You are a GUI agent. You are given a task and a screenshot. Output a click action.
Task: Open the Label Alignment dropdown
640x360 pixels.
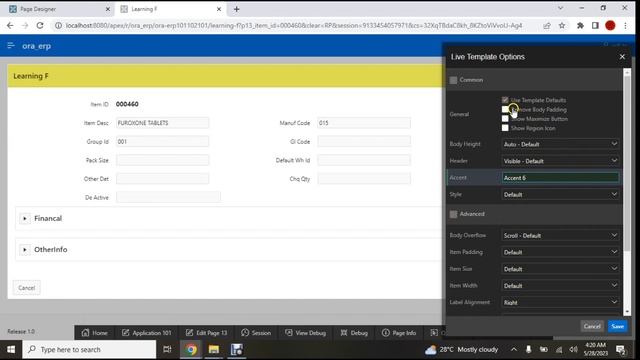tap(560, 302)
